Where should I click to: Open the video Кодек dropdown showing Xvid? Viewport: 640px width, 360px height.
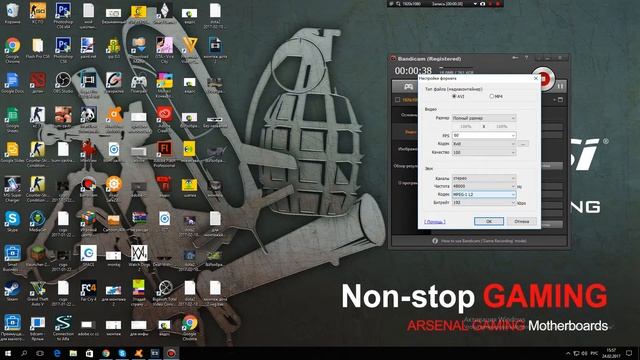tap(484, 144)
